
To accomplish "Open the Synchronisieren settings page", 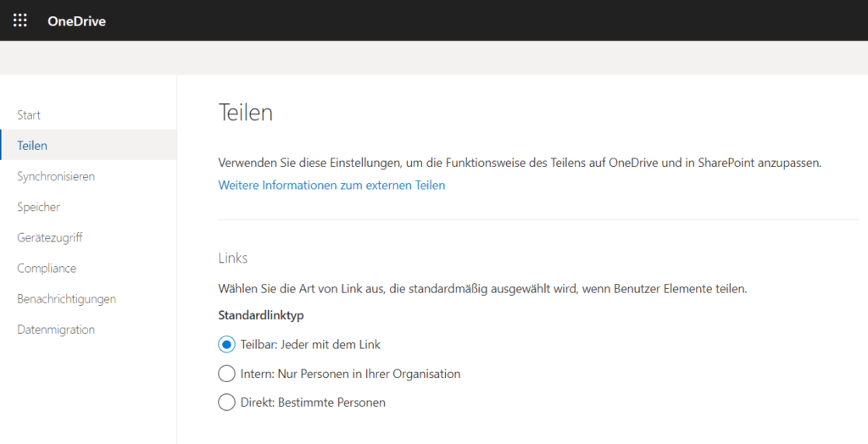I will tap(56, 176).
